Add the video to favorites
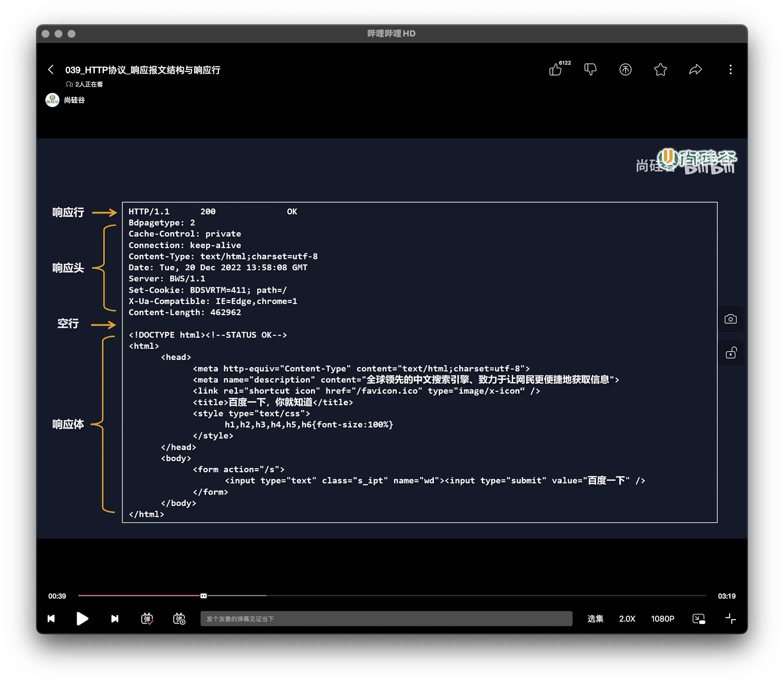The height and width of the screenshot is (682, 784). coord(660,69)
